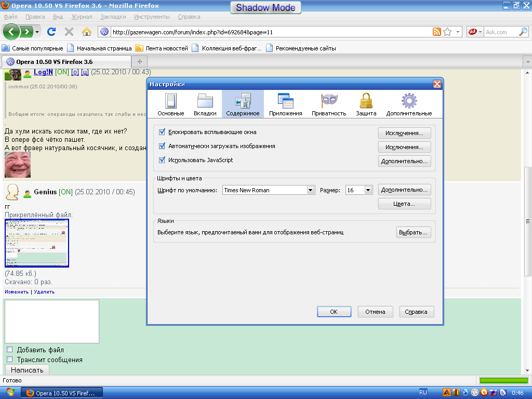Open image loading Исключения button
Image resolution: width=532 pixels, height=399 pixels.
(404, 147)
